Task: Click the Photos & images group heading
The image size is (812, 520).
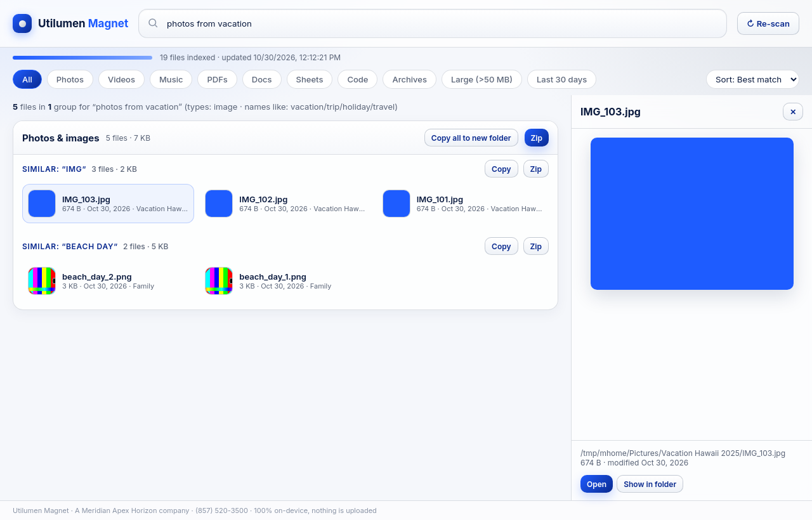Action: point(61,138)
